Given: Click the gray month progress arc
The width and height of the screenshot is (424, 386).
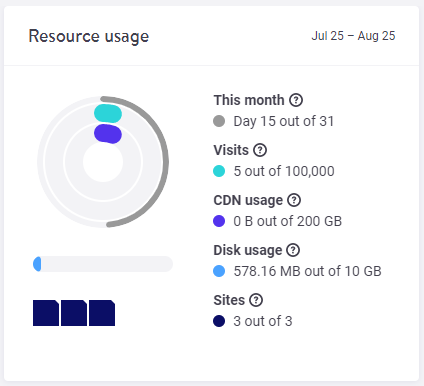Looking at the screenshot, I should [165, 162].
